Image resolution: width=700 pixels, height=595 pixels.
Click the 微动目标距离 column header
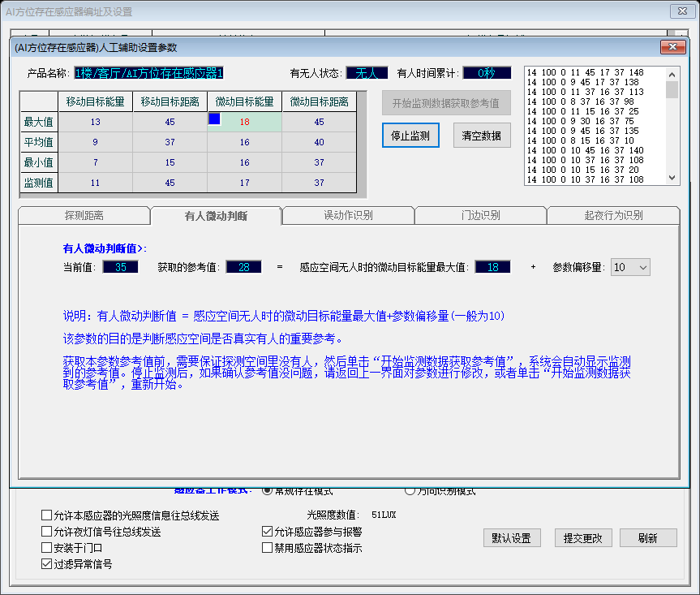coord(320,101)
